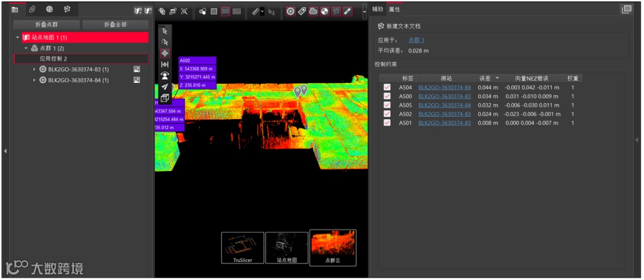Toggle the point cloud visibility icon
The image size is (644, 280).
[x=314, y=11]
